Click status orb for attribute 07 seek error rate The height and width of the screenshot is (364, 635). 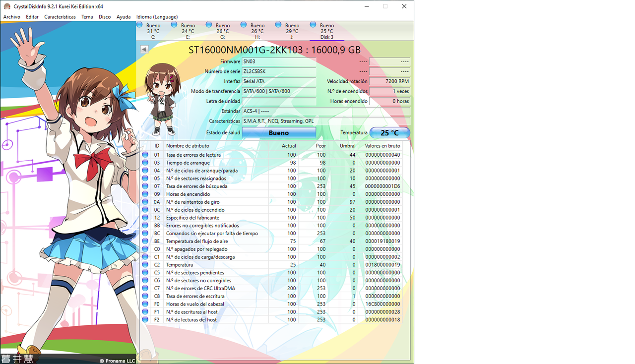tap(145, 186)
